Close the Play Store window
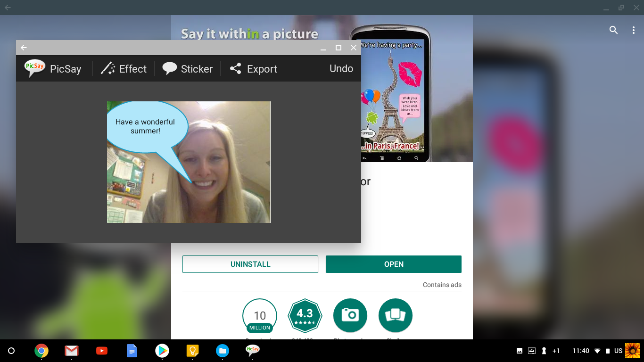 (x=636, y=8)
